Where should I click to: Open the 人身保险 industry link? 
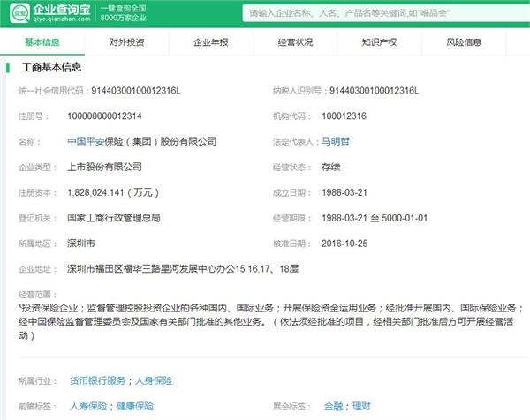154,380
